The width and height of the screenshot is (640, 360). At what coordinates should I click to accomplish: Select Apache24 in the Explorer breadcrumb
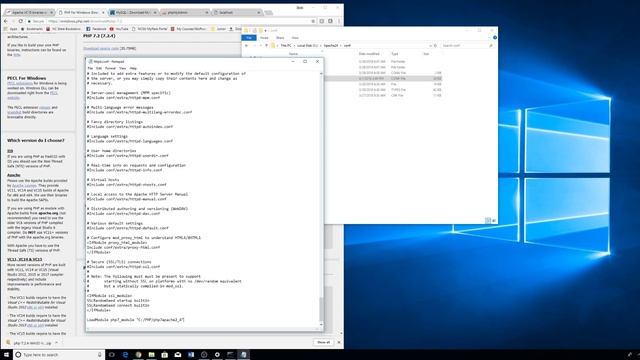(331, 46)
